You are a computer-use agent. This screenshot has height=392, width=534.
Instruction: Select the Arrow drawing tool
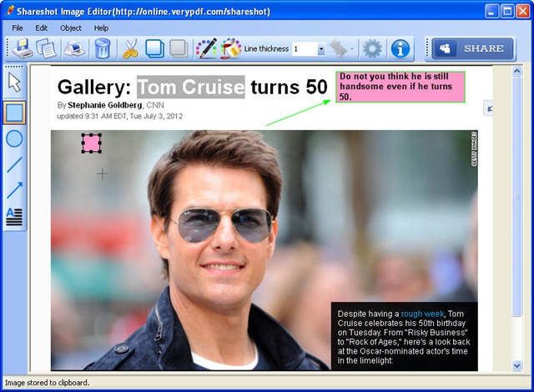(x=14, y=190)
